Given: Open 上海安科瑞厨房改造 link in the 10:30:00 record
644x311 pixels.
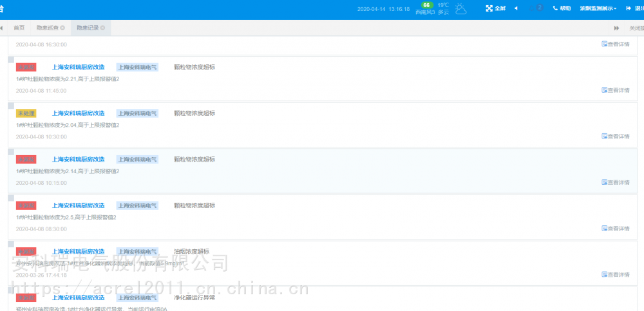Looking at the screenshot, I should pos(78,113).
